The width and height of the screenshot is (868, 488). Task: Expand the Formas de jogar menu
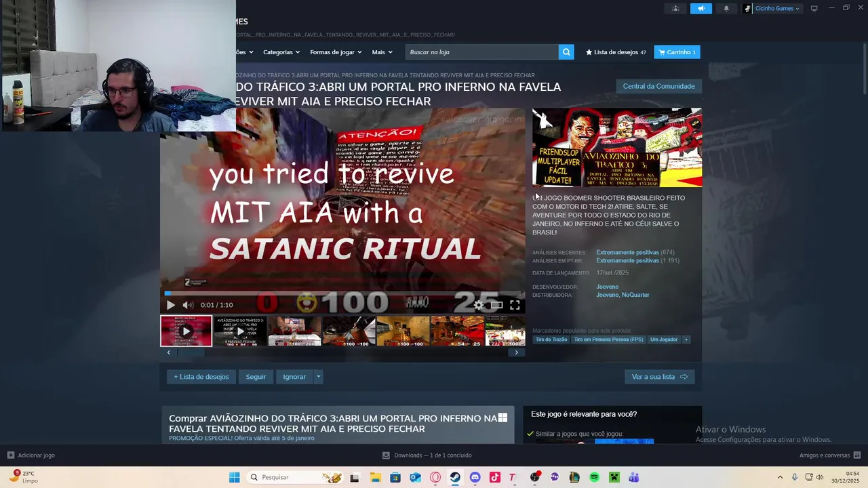[336, 52]
